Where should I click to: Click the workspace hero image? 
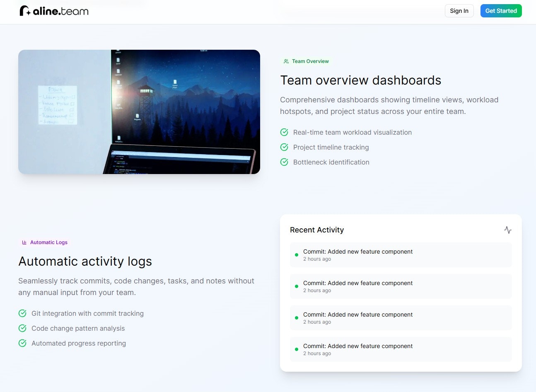[x=139, y=111]
